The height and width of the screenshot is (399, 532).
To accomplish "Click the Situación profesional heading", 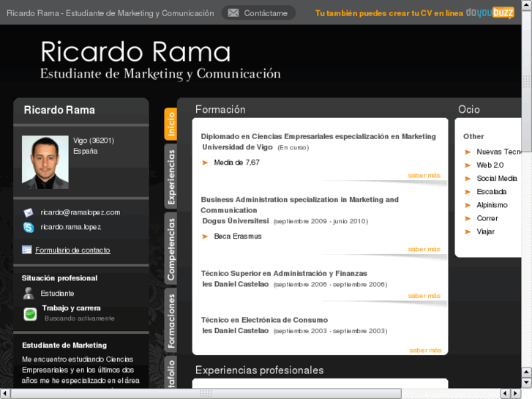I will [60, 278].
